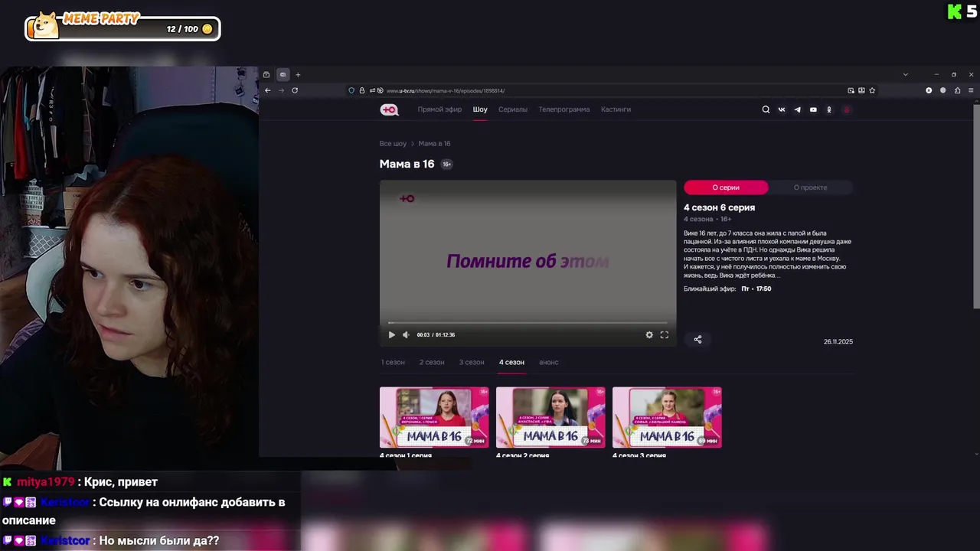Mute the video player volume
Image resolution: width=980 pixels, height=551 pixels.
[x=406, y=334]
